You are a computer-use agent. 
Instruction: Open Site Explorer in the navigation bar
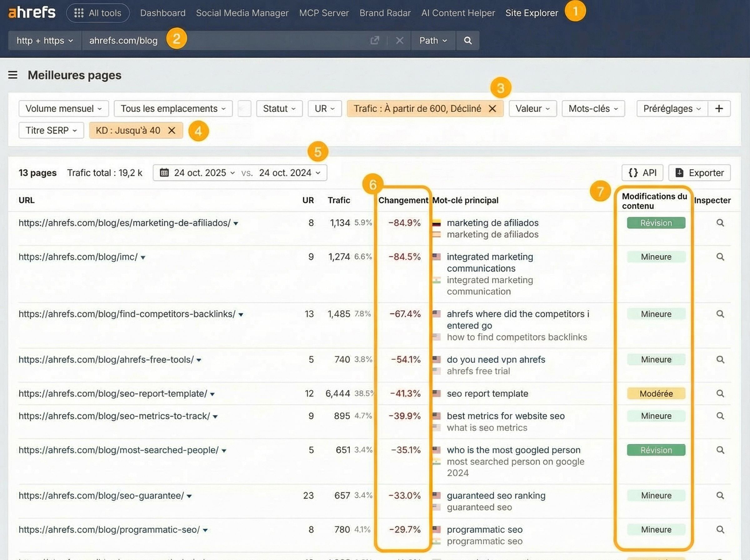[x=531, y=13]
